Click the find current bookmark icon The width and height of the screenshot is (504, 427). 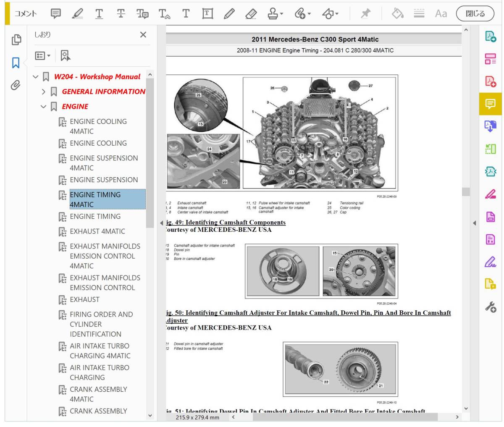[65, 55]
